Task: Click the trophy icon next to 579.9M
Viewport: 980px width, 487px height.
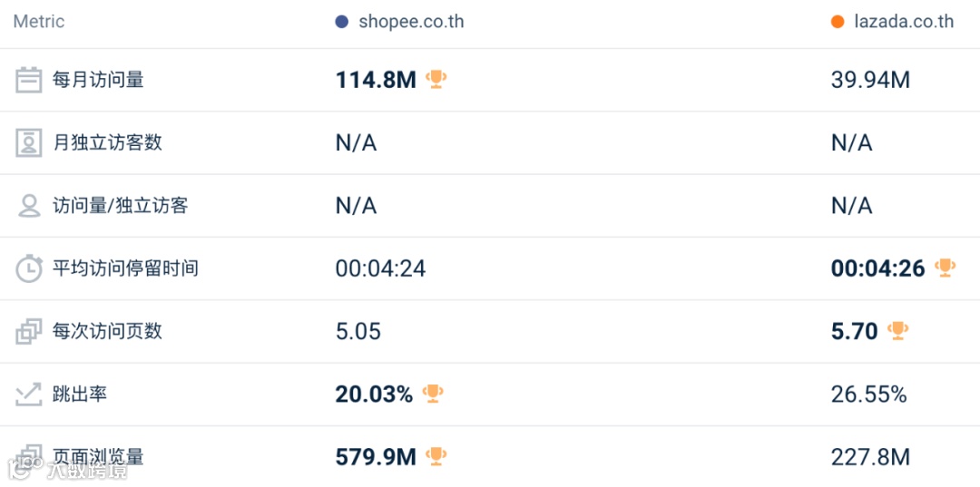Action: [436, 456]
